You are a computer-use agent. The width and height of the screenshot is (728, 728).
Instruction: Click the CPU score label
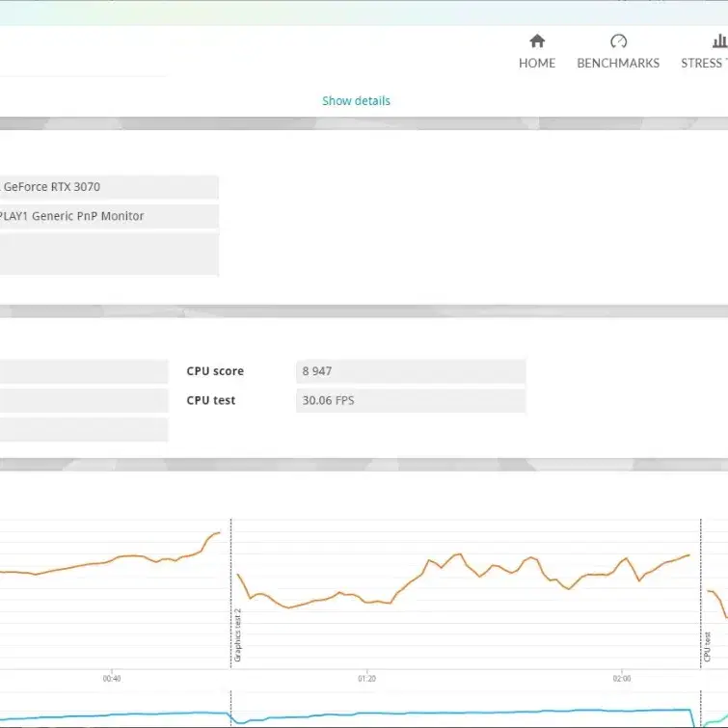pos(215,371)
